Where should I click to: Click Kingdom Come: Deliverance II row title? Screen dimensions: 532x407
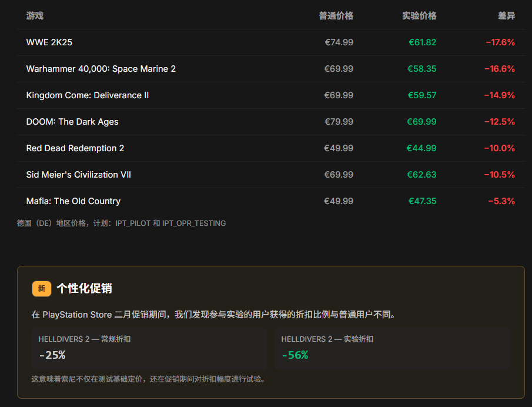[88, 95]
